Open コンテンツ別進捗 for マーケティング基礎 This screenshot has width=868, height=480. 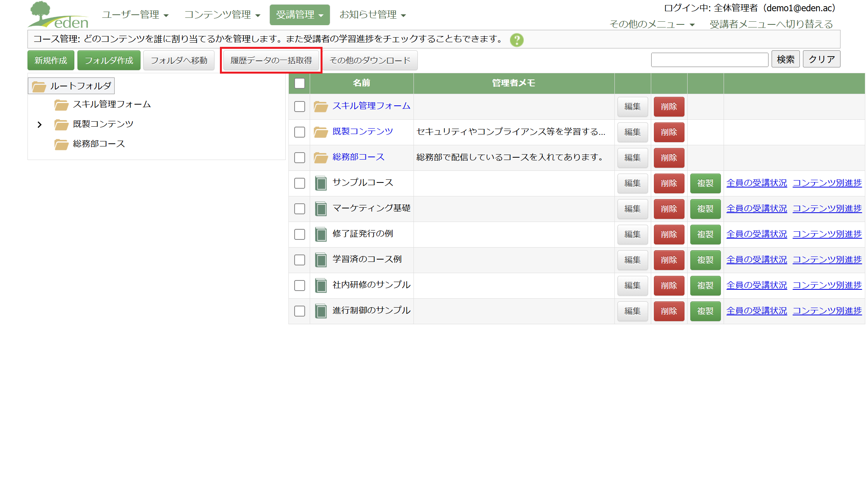pyautogui.click(x=827, y=209)
